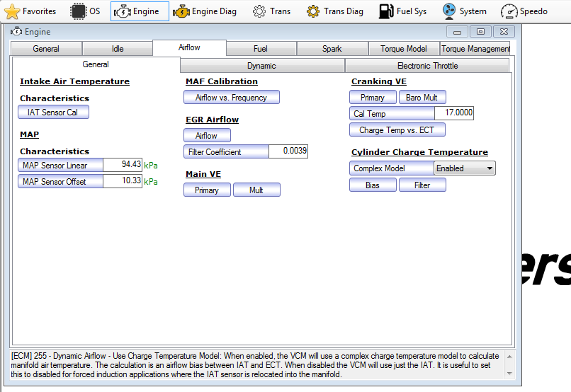Image resolution: width=571 pixels, height=392 pixels.
Task: Select the Engine toolbar icon
Action: coord(123,11)
